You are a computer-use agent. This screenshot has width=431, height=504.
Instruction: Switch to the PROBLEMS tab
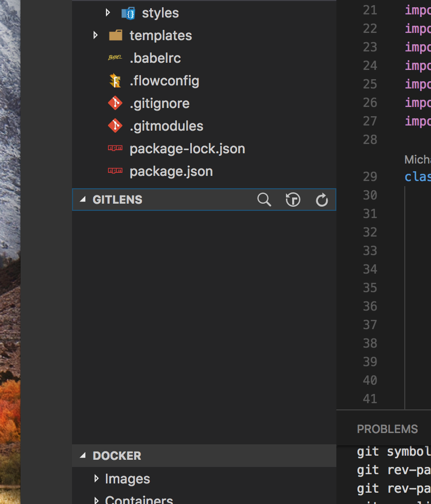click(x=387, y=428)
